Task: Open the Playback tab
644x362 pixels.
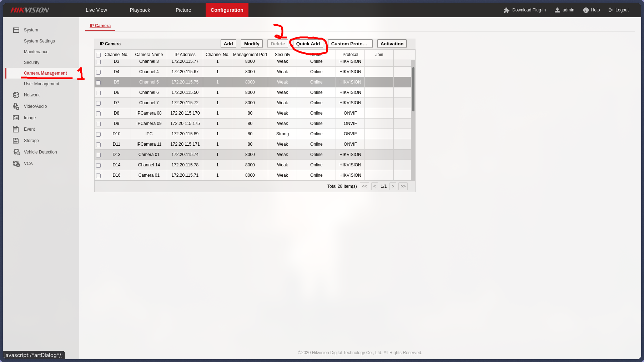Action: coord(140,10)
